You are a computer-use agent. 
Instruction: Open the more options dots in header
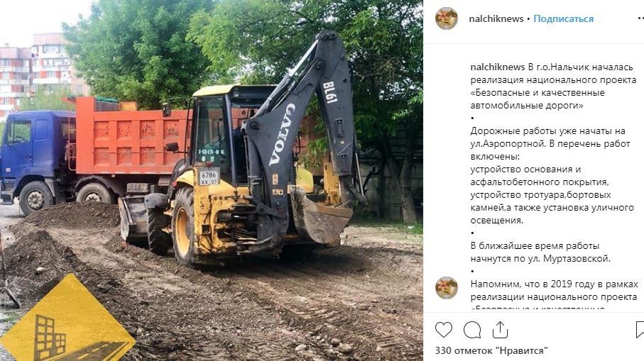[x=640, y=18]
